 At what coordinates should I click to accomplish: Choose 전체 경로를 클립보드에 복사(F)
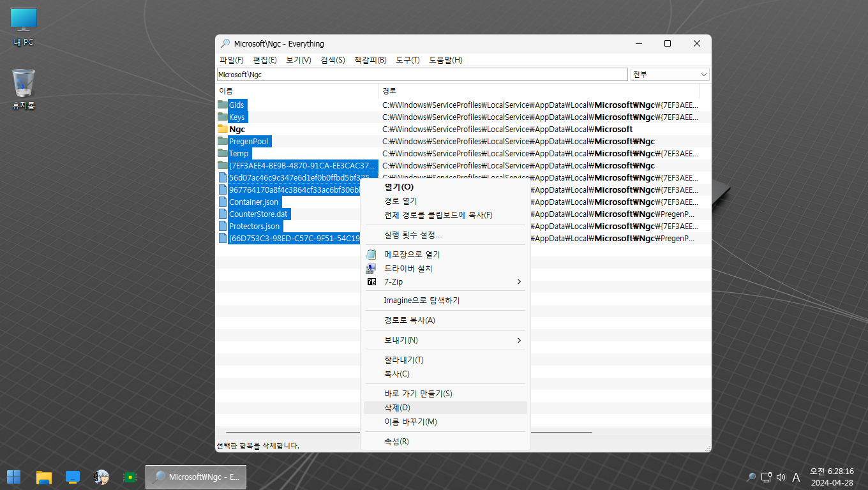click(445, 215)
